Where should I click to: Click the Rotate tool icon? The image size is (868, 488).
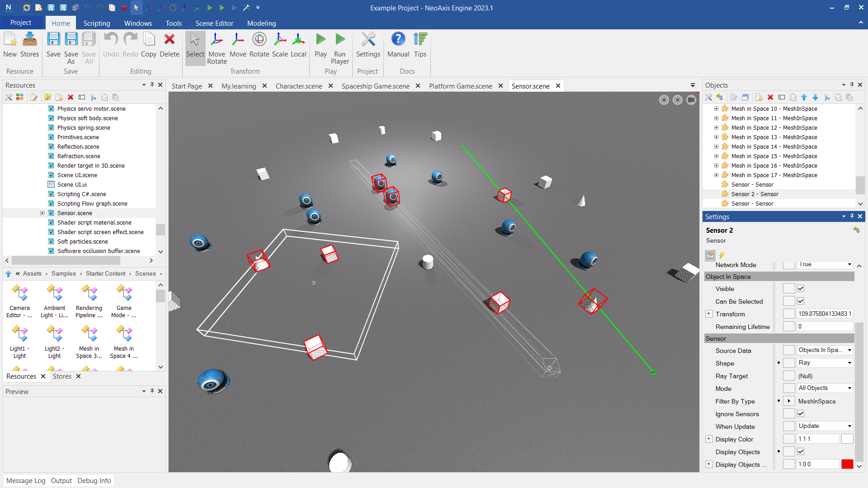click(259, 45)
